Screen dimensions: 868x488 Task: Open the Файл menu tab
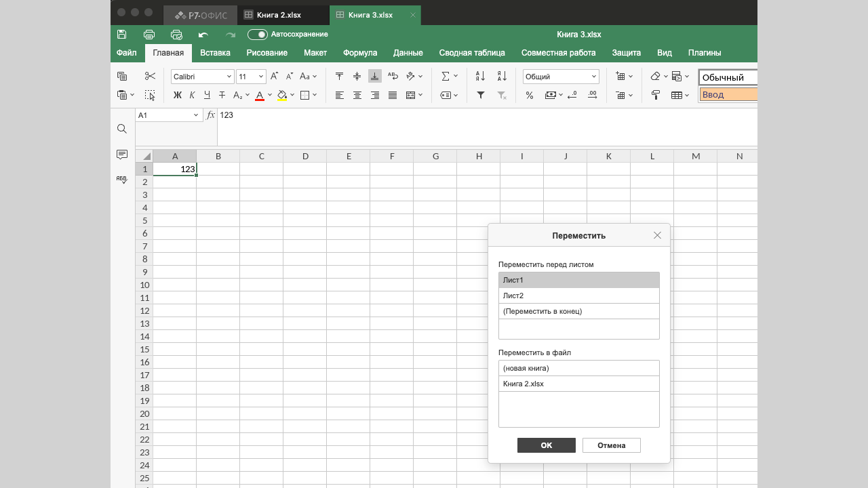pyautogui.click(x=126, y=53)
